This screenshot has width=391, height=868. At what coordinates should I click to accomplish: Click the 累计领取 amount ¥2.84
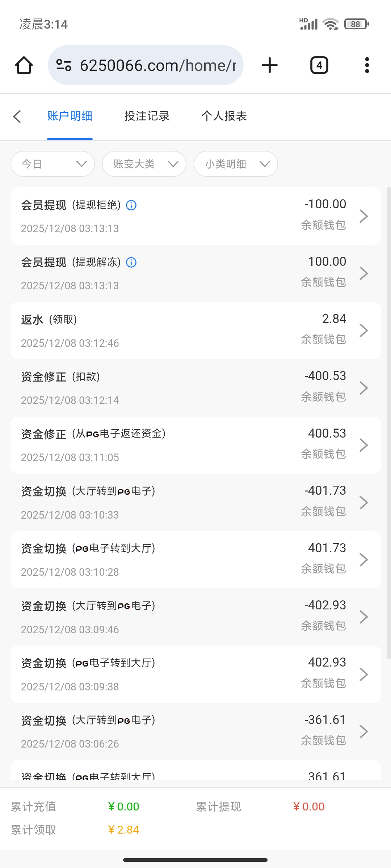[x=123, y=830]
